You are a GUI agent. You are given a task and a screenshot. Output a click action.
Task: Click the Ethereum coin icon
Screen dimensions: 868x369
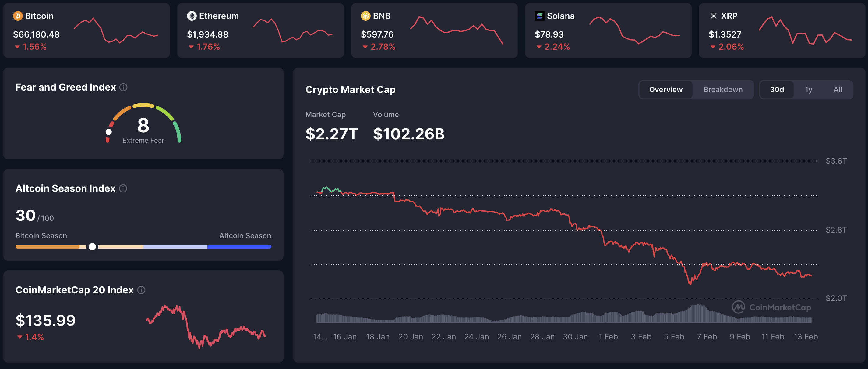[192, 16]
